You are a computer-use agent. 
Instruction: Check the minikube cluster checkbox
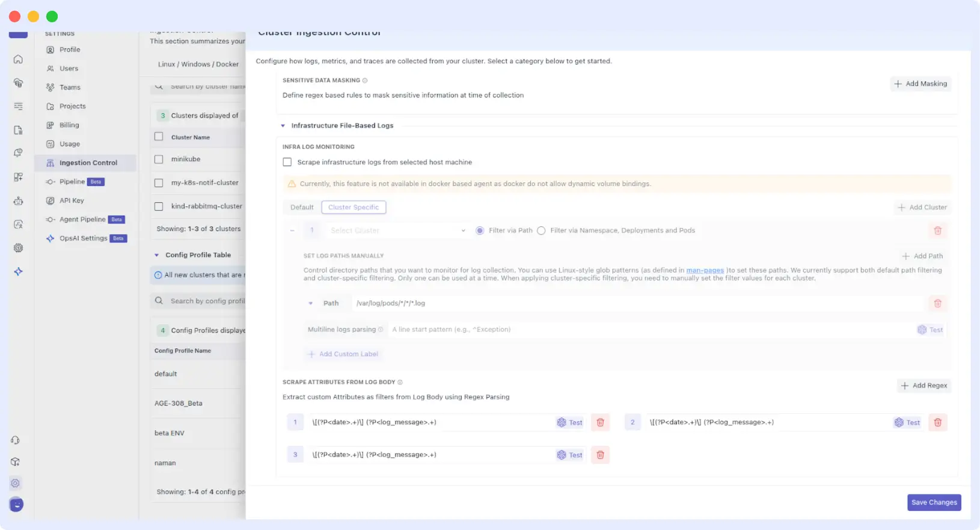[159, 159]
